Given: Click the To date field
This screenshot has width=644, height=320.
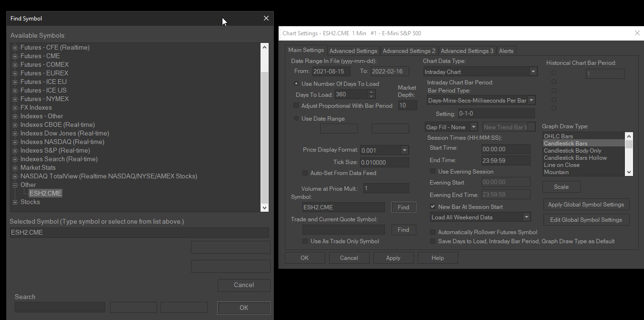Looking at the screenshot, I should coord(390,72).
